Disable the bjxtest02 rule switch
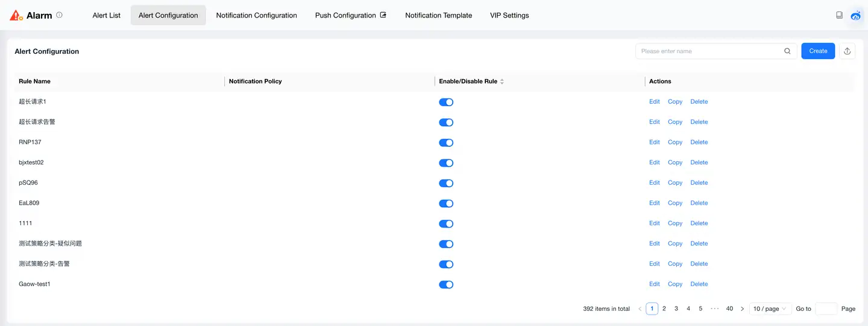Image resolution: width=868 pixels, height=326 pixels. [x=446, y=163]
